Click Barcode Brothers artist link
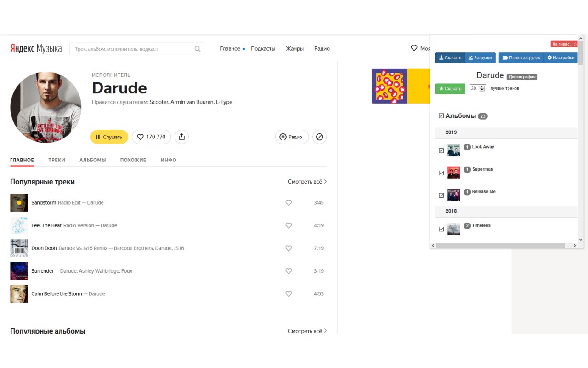Image resolution: width=588 pixels, height=368 pixels. 133,248
